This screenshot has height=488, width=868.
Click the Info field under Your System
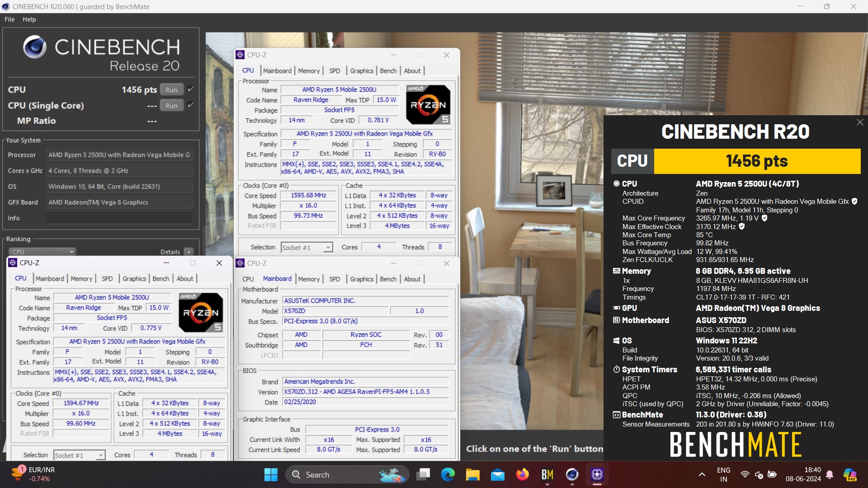point(119,218)
